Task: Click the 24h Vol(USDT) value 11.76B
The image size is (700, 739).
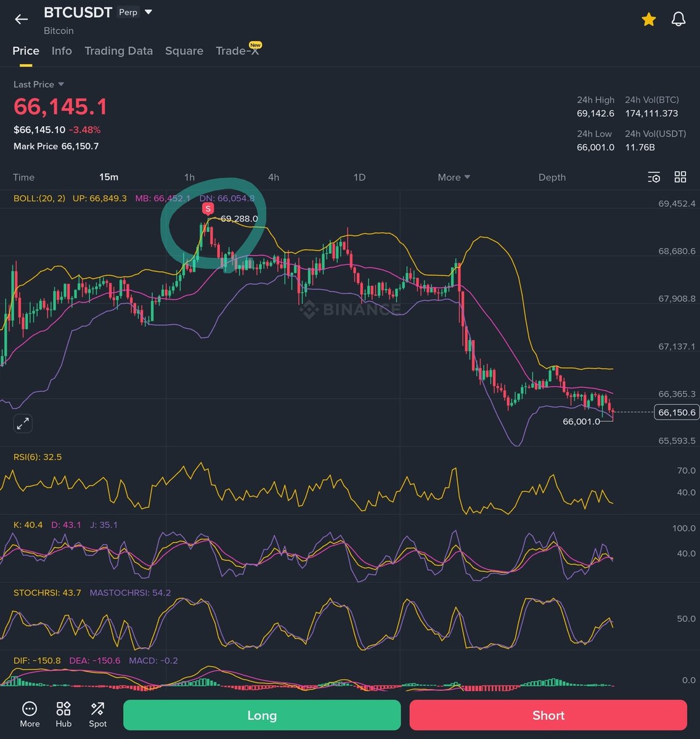Action: pos(640,147)
